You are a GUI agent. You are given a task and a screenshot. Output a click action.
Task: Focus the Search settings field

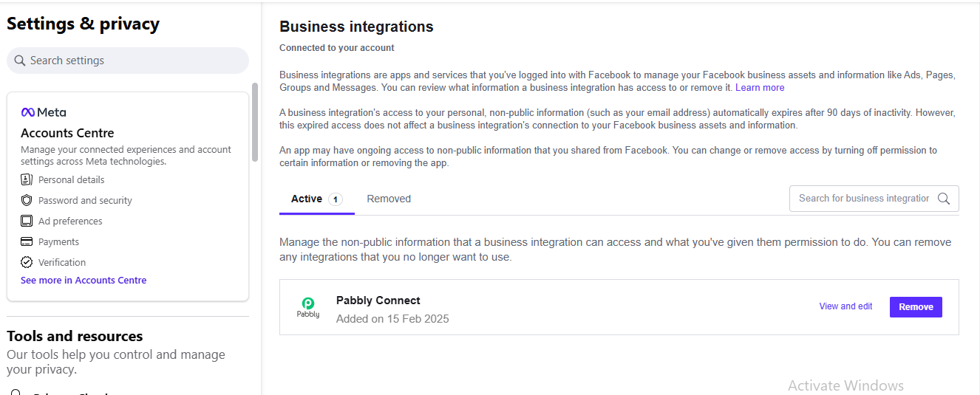[x=128, y=61]
